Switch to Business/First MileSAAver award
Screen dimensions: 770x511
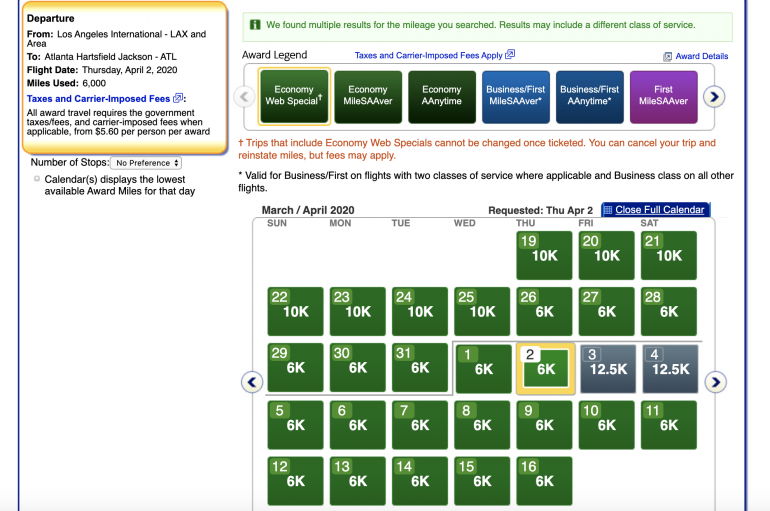pyautogui.click(x=516, y=96)
